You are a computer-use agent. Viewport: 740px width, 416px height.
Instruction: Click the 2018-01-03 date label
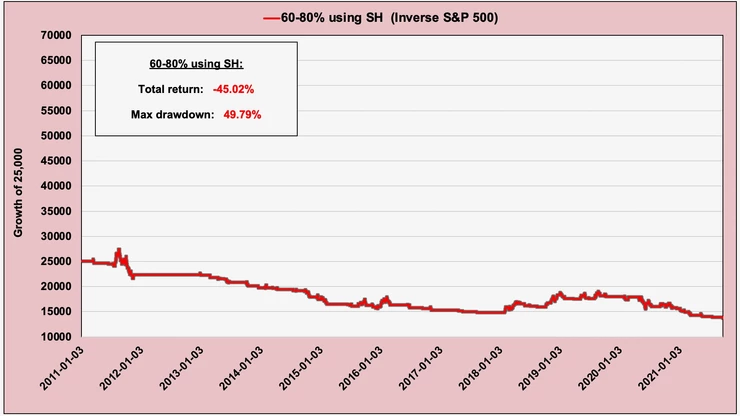(x=480, y=368)
